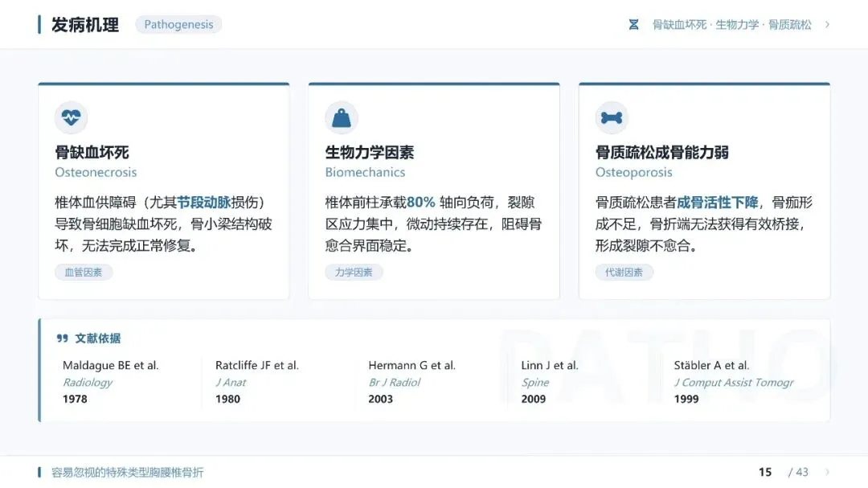Click the 骨质疏松成骨能力弱 heading
Screen dimensions: 868x488
pos(661,152)
